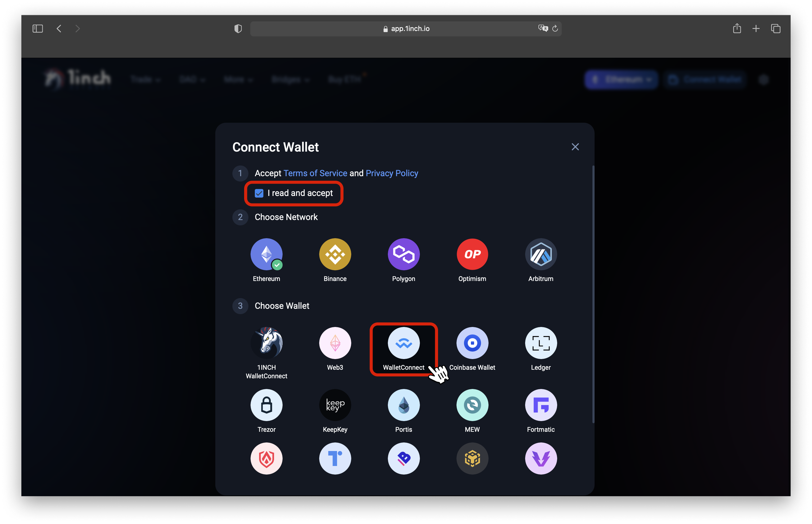Click the app.1inch.io address bar
Screen dimensions: 812x524
tap(405, 29)
